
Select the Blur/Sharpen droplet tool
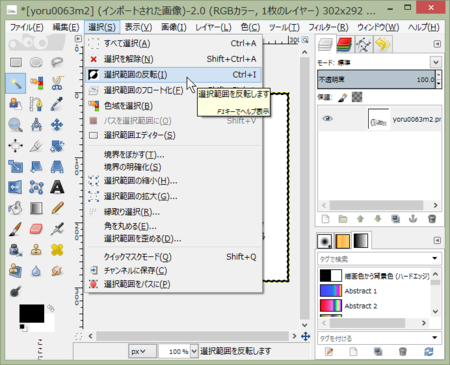(36, 271)
